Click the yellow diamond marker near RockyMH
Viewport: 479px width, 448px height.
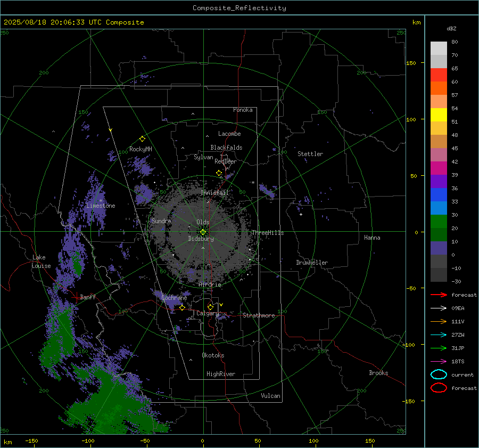[x=142, y=139]
